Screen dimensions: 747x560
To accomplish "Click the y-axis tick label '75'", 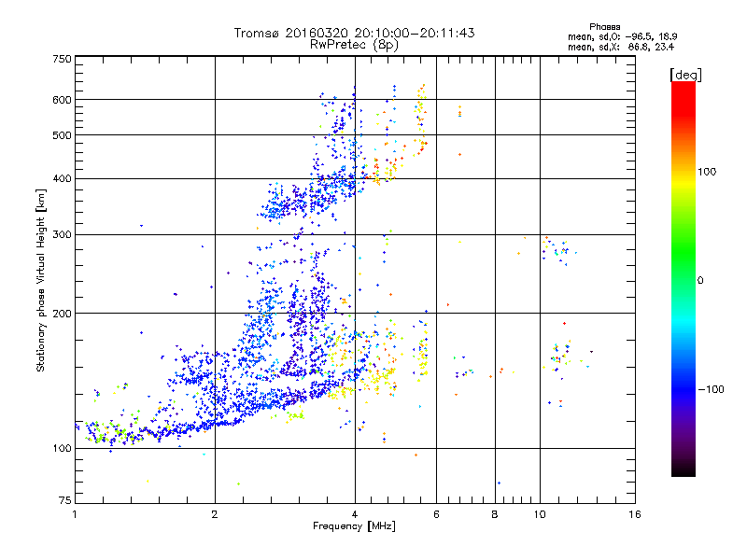I will [65, 500].
